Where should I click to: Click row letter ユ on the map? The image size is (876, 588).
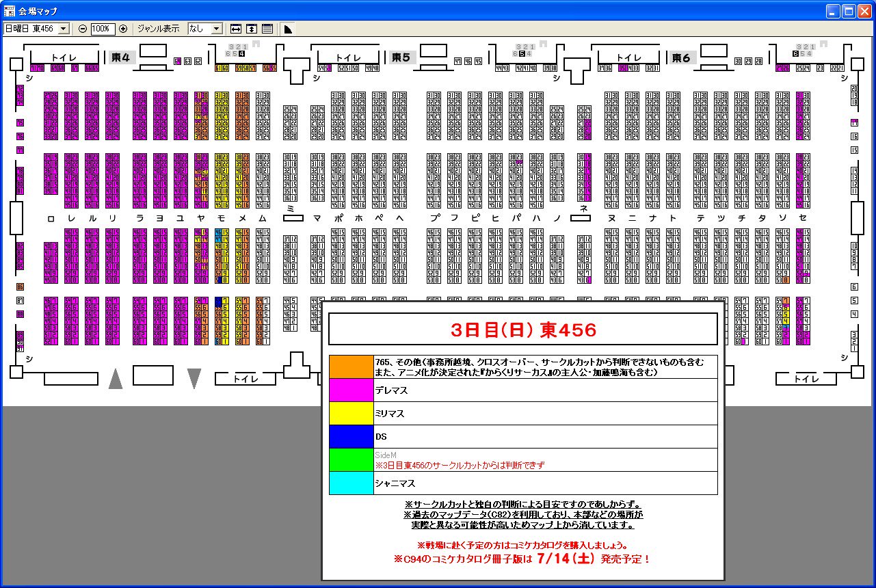(181, 218)
